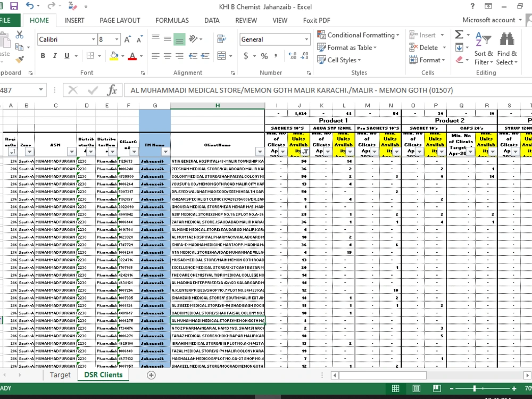Align cell text to the right

pos(179,56)
